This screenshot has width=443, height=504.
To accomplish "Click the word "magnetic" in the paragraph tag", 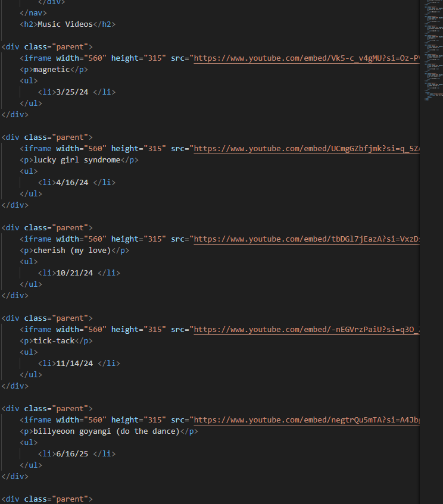I will coord(51,70).
